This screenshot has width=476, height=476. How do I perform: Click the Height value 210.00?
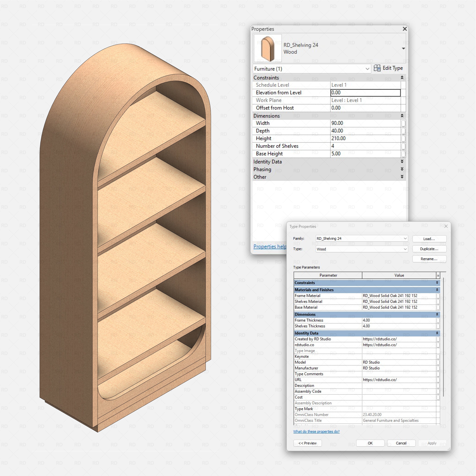point(365,138)
